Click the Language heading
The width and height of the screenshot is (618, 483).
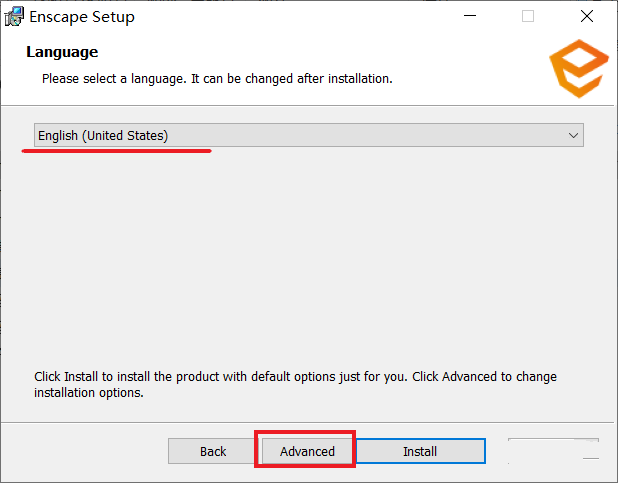tap(62, 52)
